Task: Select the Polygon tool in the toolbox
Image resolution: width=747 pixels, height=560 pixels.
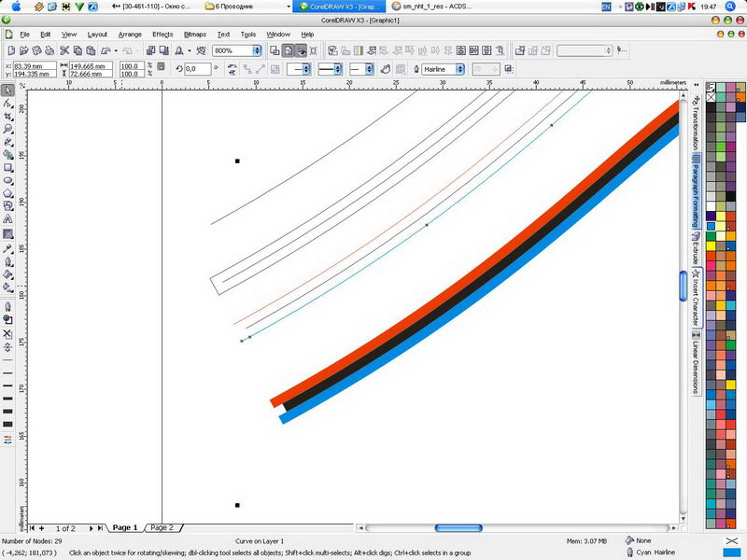Action: 7,193
